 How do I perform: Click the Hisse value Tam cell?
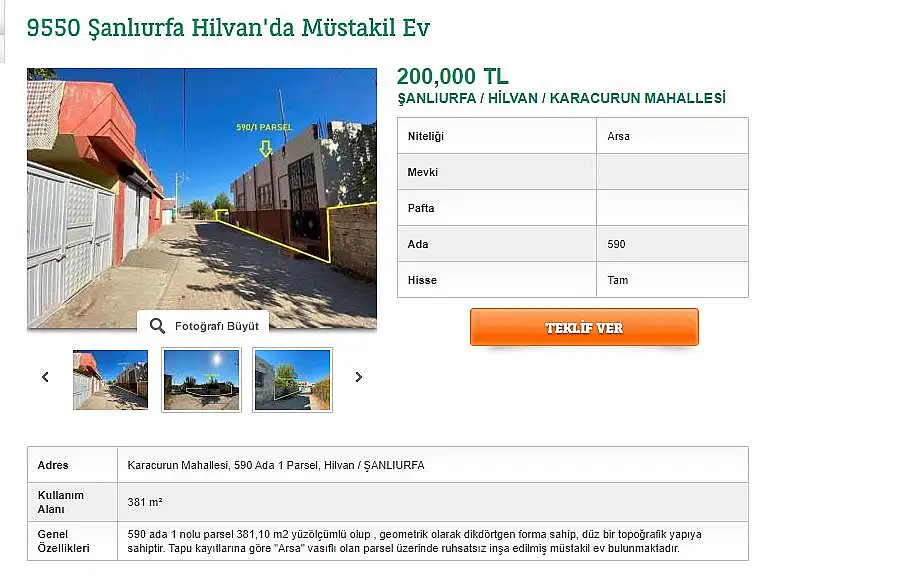pos(672,280)
